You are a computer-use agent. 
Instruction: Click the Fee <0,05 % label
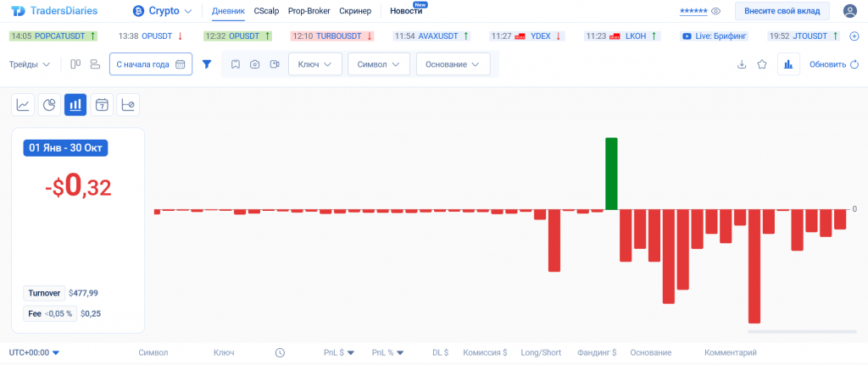tap(50, 313)
